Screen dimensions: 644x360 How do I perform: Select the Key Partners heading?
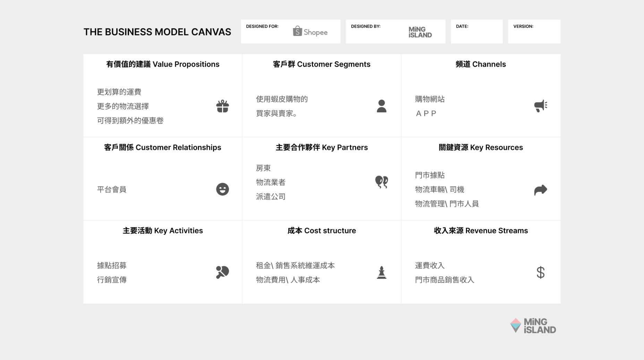(x=322, y=147)
